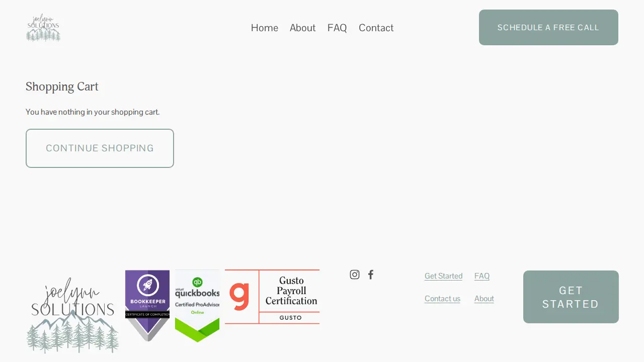Click the Bookkeeper Launch certificate badge
Image resolution: width=644 pixels, height=362 pixels.
point(147,306)
